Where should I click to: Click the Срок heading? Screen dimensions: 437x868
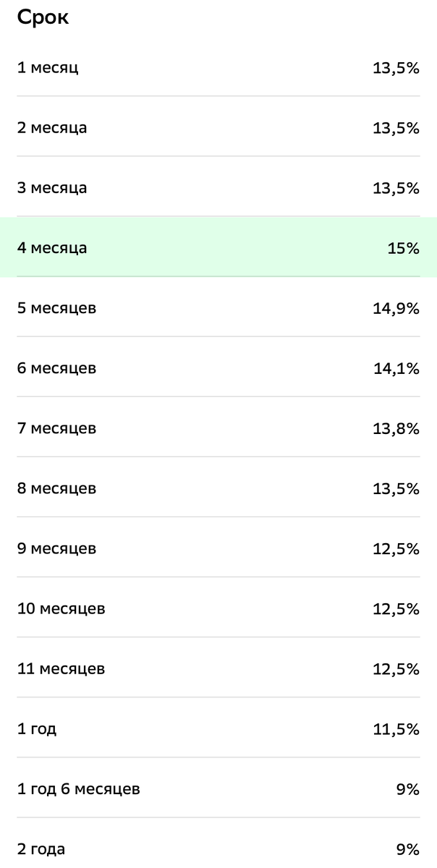pos(43,17)
